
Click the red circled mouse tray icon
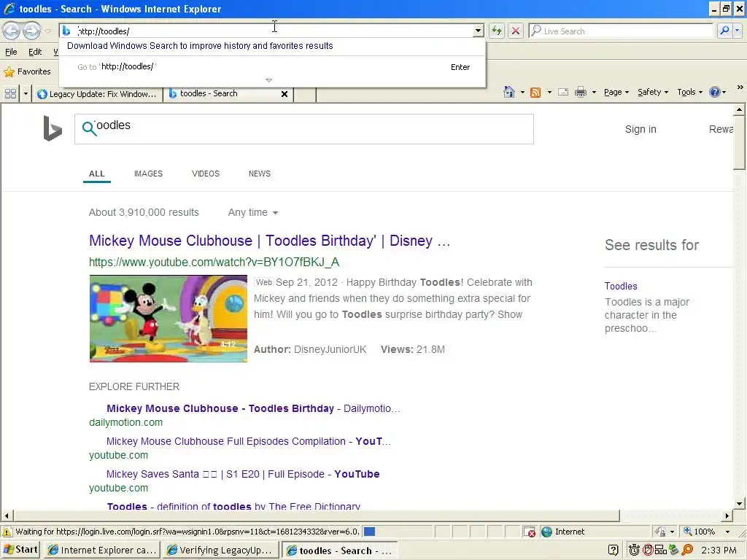[648, 550]
